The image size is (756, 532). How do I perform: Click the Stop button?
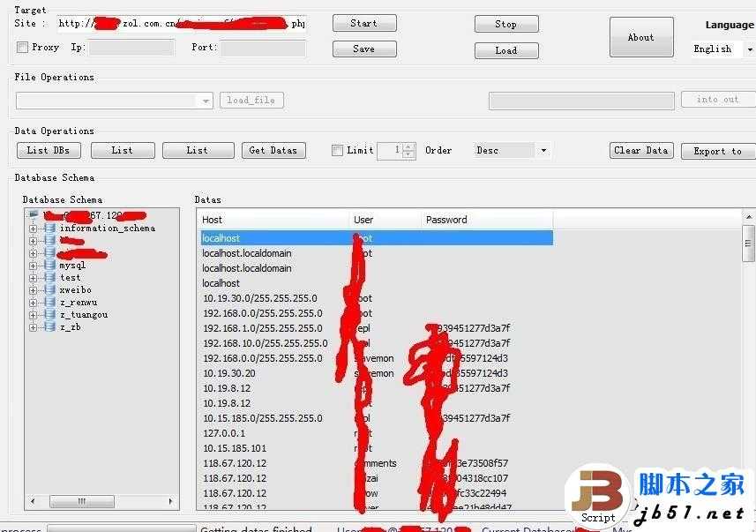tap(506, 24)
